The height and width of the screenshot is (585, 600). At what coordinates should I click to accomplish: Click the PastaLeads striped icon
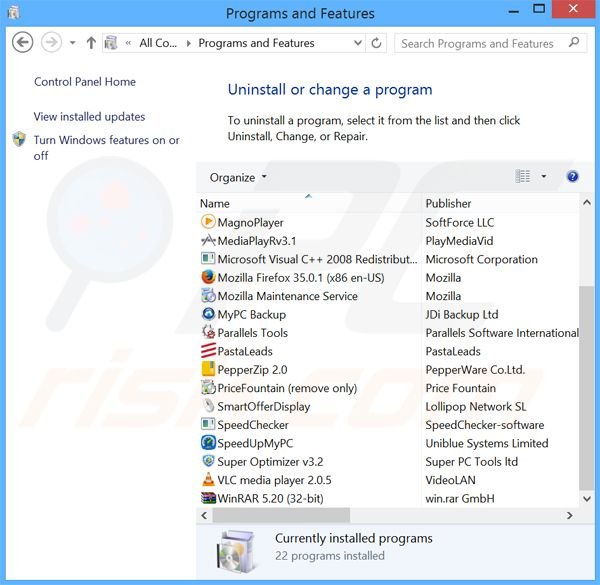pyautogui.click(x=208, y=350)
